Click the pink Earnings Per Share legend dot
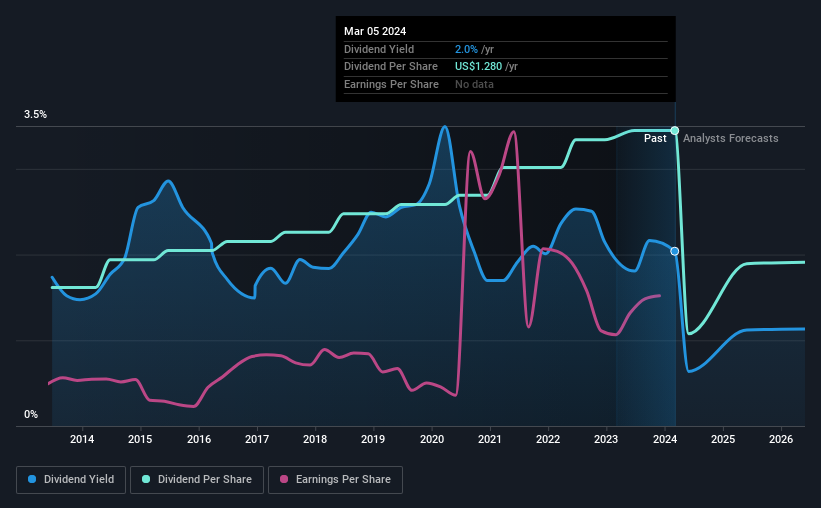 click(284, 479)
